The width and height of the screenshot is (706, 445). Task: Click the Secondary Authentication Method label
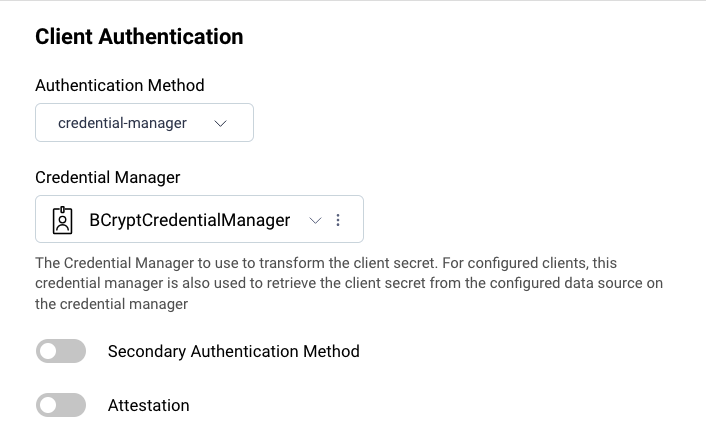click(x=234, y=351)
